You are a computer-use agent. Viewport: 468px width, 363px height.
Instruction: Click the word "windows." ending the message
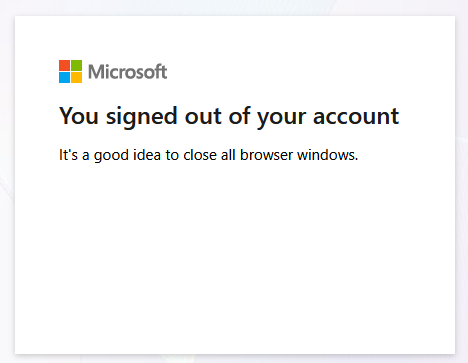pyautogui.click(x=328, y=155)
